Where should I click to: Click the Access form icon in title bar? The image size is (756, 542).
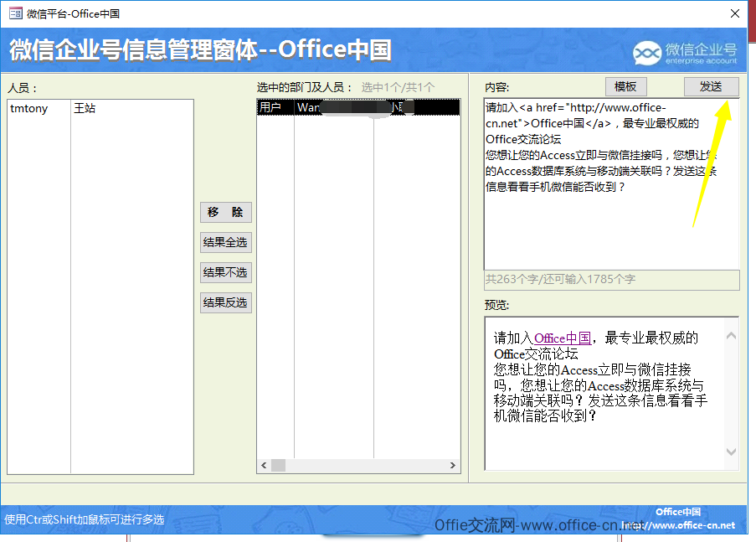(15, 13)
